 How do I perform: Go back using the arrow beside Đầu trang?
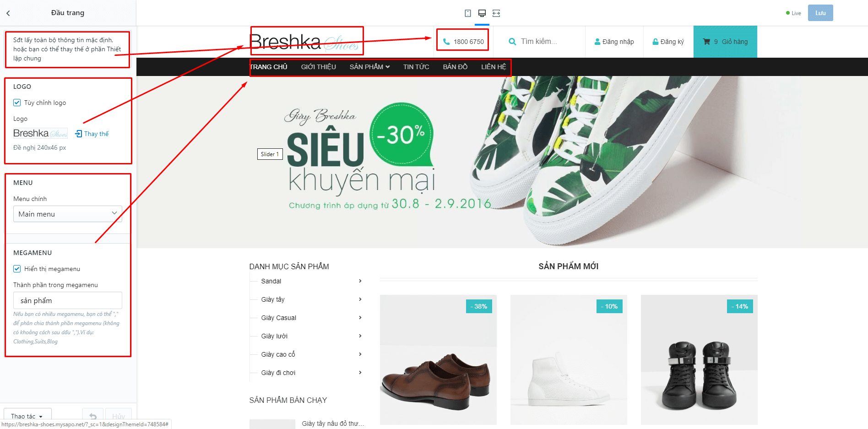pyautogui.click(x=8, y=13)
